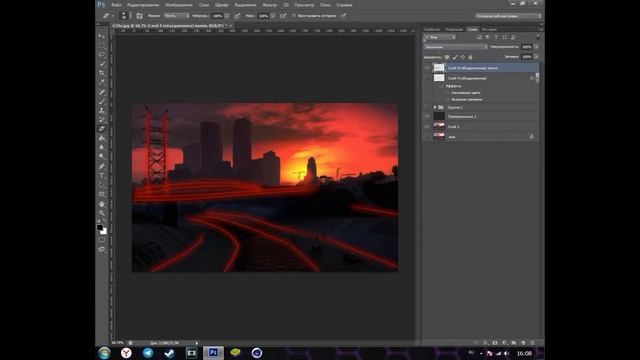This screenshot has height=360, width=640.
Task: Open layer fill slider arrow
Action: [x=536, y=57]
